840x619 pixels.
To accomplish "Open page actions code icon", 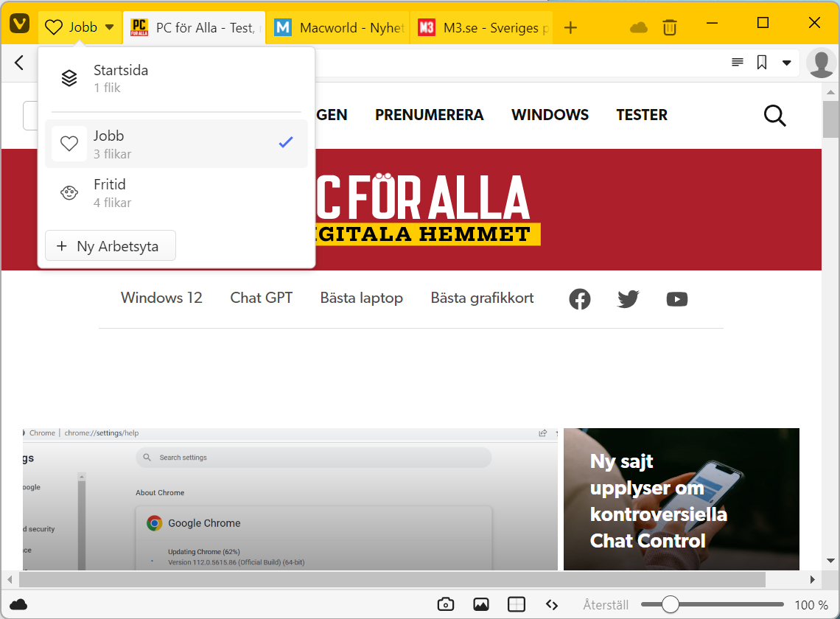I will pyautogui.click(x=552, y=604).
